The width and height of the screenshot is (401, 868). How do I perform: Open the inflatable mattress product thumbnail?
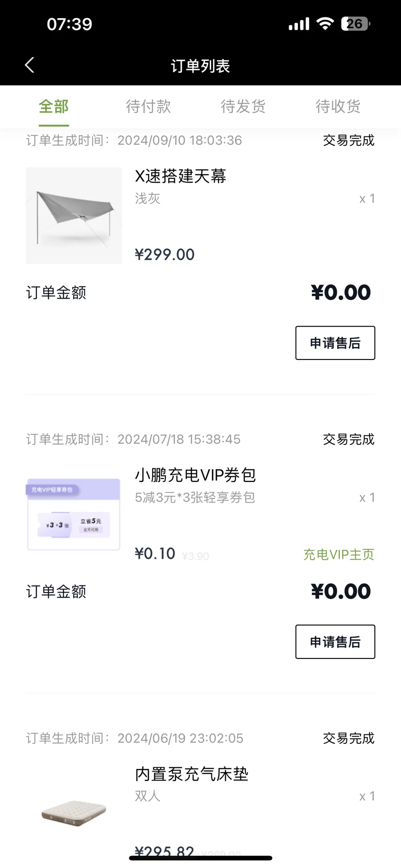coord(74,811)
